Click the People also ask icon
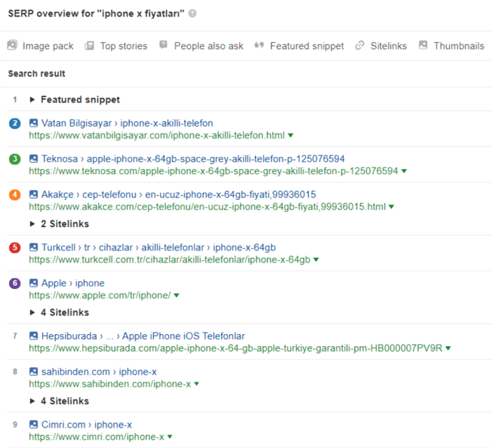The width and height of the screenshot is (492, 448). pos(164,46)
